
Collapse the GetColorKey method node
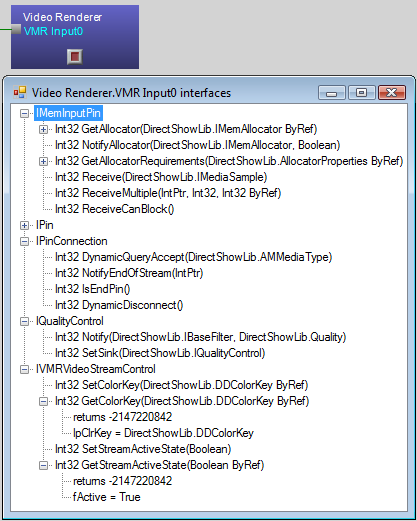pos(43,401)
